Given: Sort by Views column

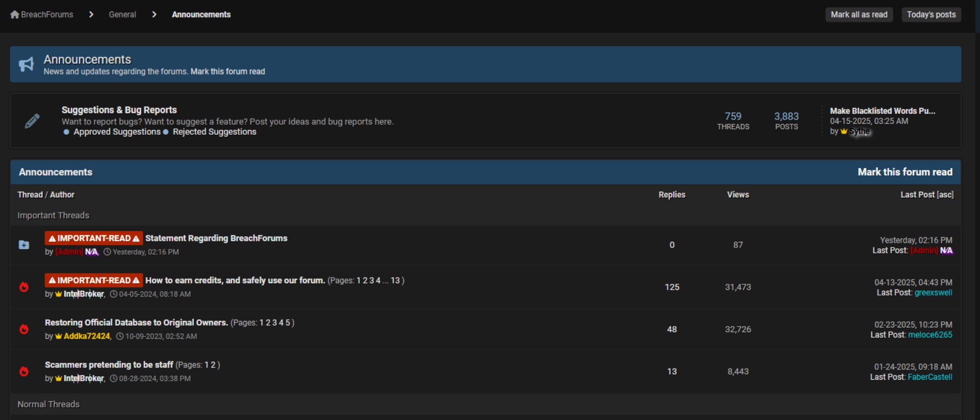Looking at the screenshot, I should click(738, 195).
